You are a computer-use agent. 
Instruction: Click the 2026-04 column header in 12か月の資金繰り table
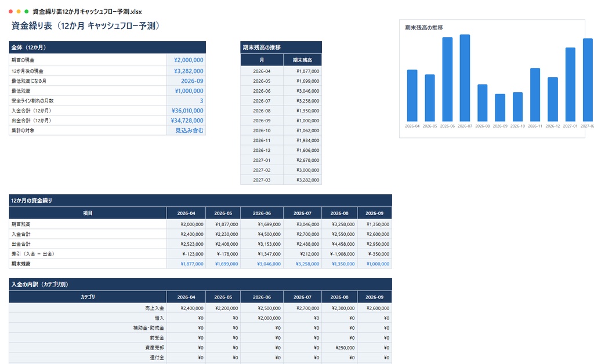[x=186, y=213]
